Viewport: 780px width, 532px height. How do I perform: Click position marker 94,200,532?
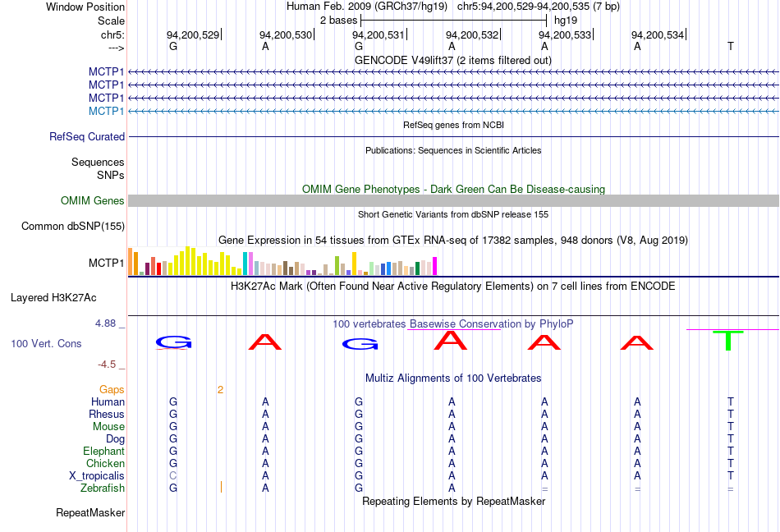point(472,34)
